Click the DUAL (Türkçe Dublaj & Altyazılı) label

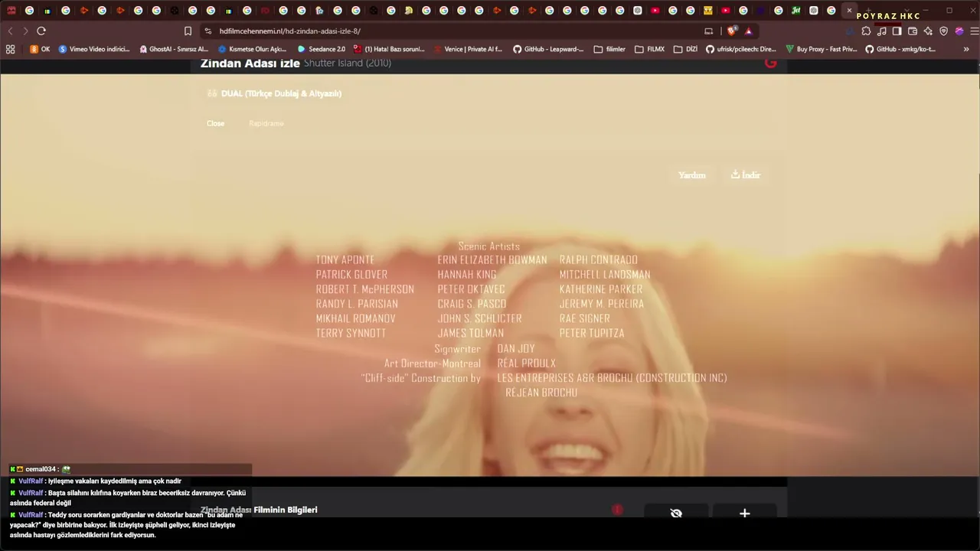(281, 93)
